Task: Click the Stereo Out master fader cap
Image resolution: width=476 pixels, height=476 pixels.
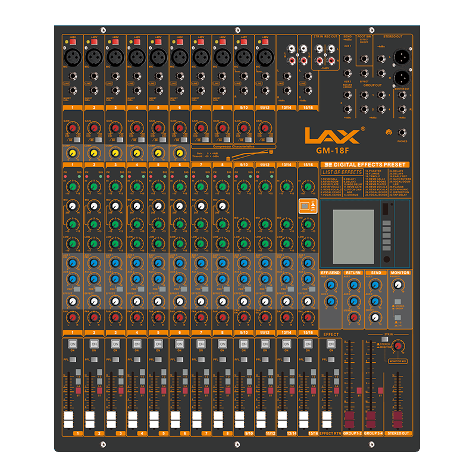Action: click(x=397, y=419)
